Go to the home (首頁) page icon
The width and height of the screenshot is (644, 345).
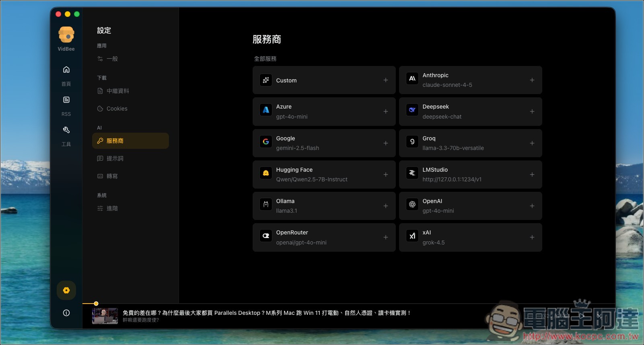pos(66,70)
